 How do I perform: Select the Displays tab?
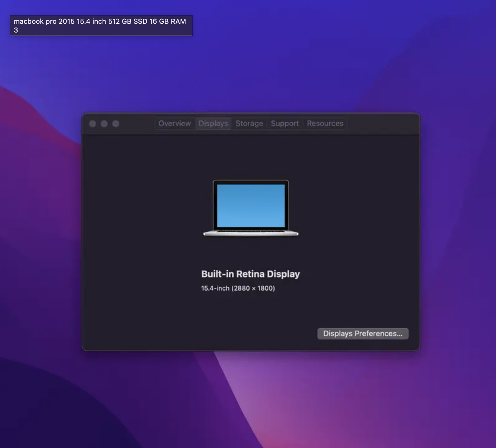pyautogui.click(x=213, y=124)
